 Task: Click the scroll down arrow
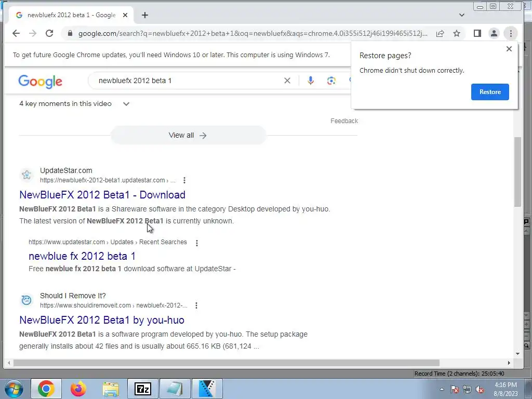pyautogui.click(x=517, y=353)
